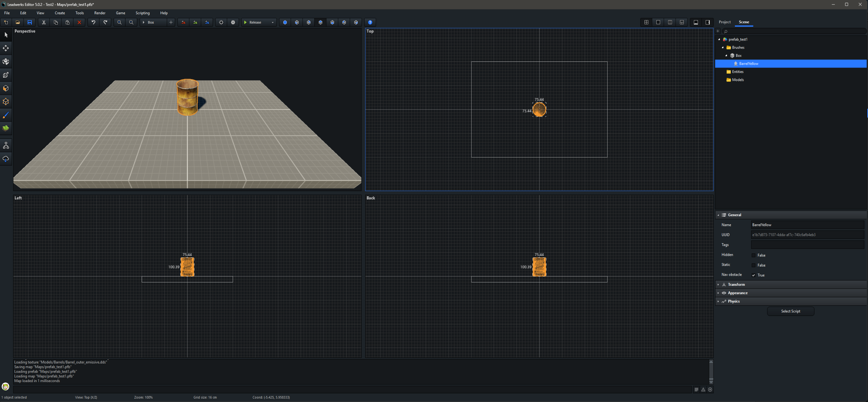
Task: Select the Move (translate) tool
Action: coord(6,48)
